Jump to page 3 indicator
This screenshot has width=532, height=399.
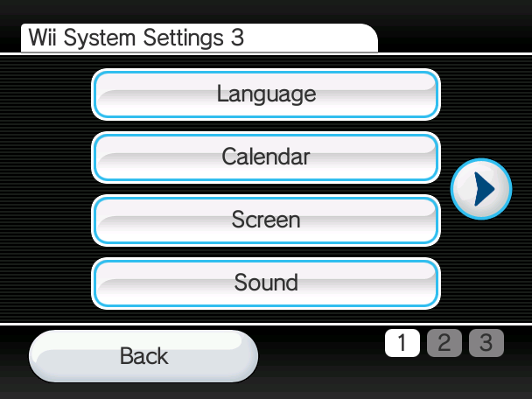point(486,343)
